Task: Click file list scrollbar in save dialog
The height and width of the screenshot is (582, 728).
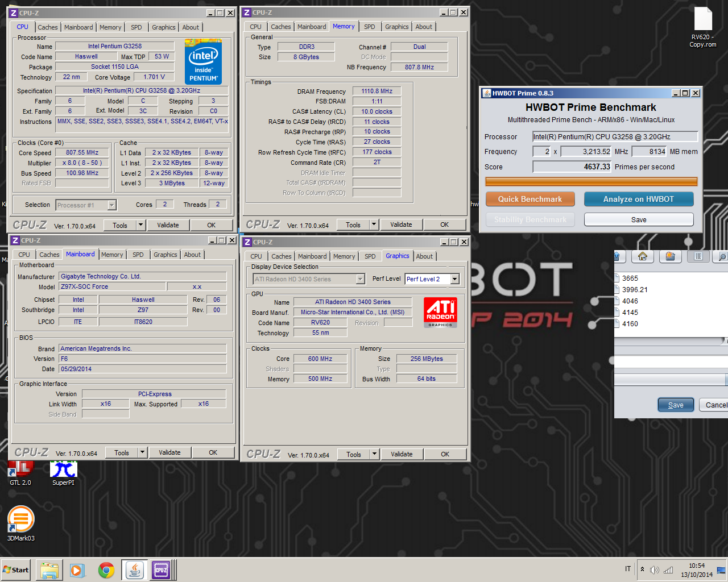Action: (x=671, y=341)
